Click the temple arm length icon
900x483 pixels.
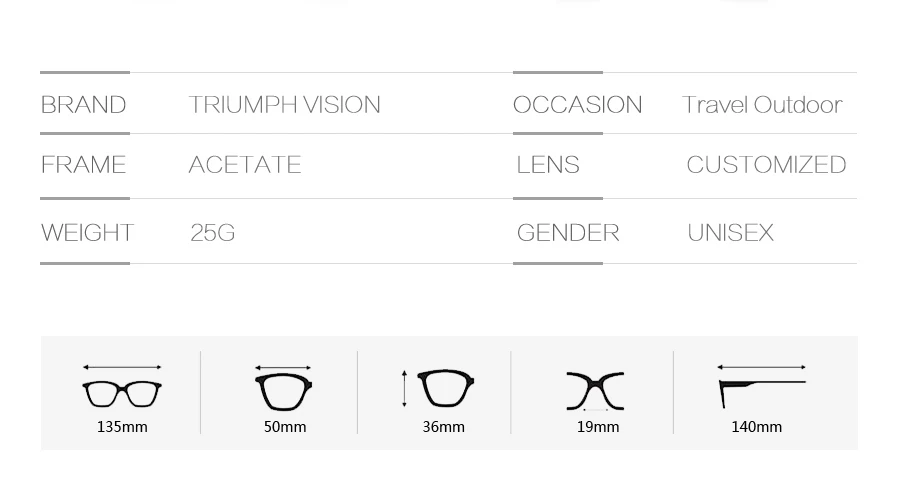762,393
